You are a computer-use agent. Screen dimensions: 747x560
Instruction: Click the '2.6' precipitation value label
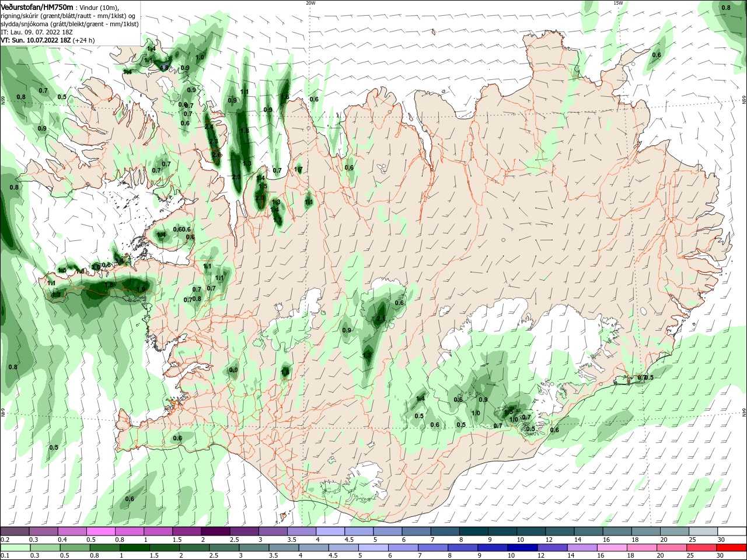216,155
